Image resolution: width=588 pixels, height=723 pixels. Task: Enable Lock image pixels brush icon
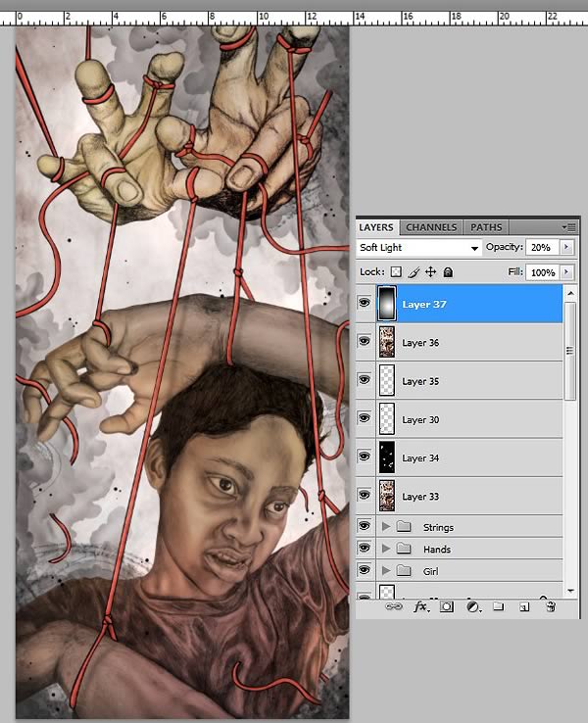point(414,272)
